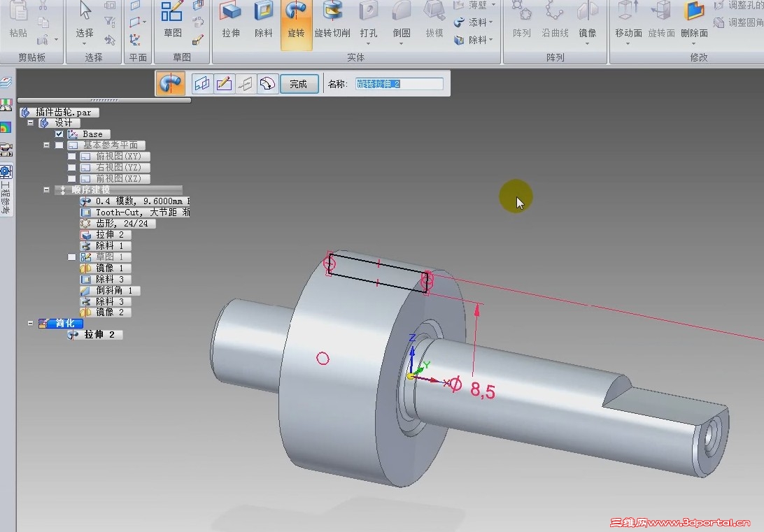Collapse the 简化 tree node

(x=30, y=323)
